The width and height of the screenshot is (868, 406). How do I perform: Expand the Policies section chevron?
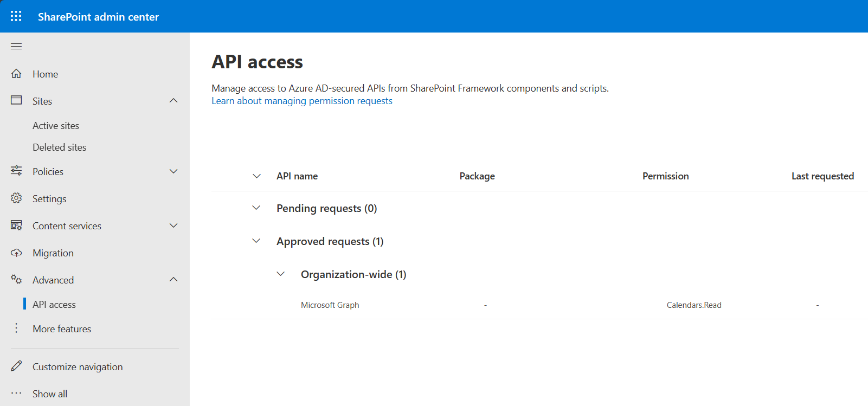pos(173,171)
